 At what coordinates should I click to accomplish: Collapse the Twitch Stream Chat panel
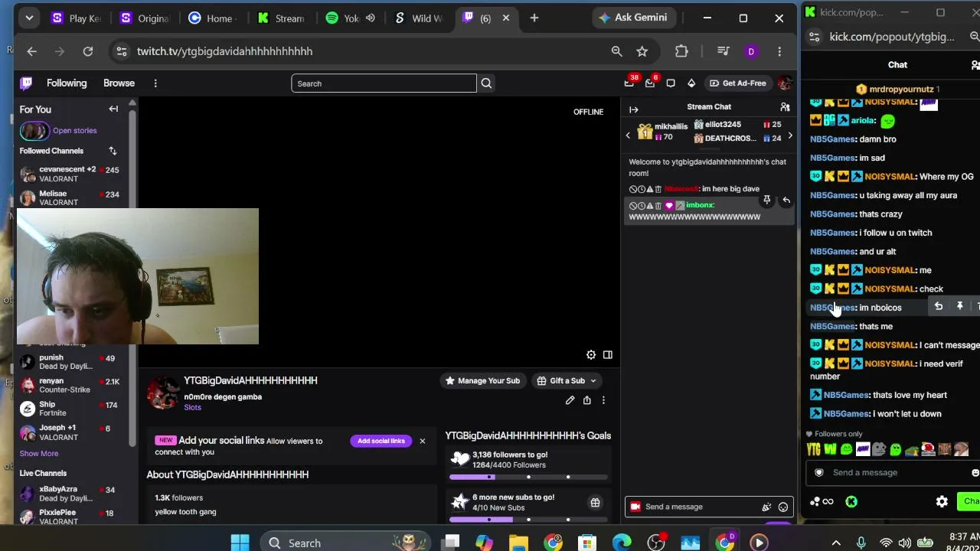634,109
